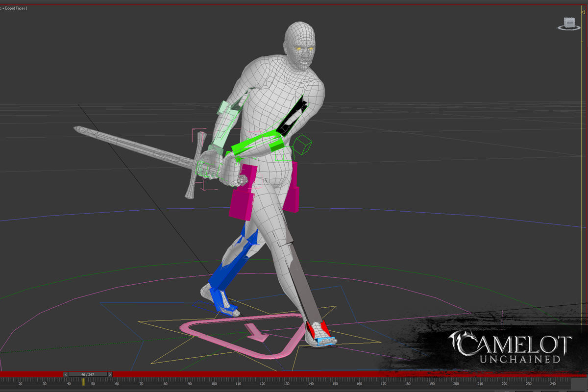Viewport: 588px width, 392px height.
Task: Click the time slider showing 46 / 247
Action: coord(88,374)
